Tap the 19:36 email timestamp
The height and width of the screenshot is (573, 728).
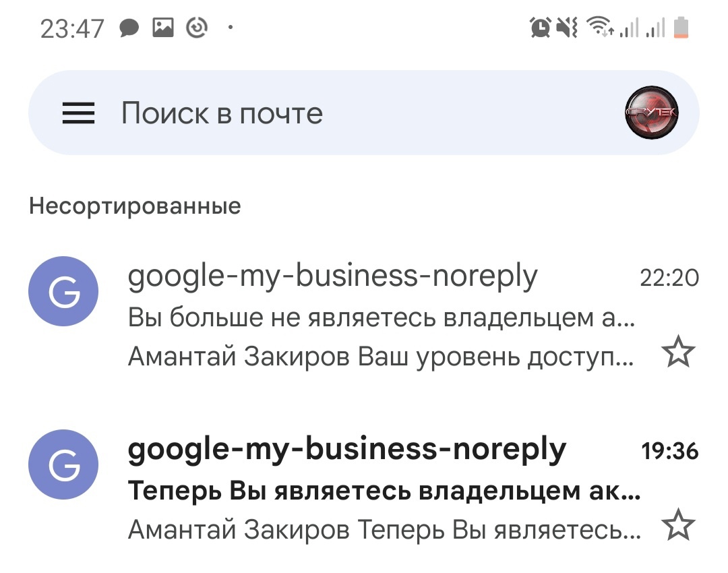pos(669,450)
